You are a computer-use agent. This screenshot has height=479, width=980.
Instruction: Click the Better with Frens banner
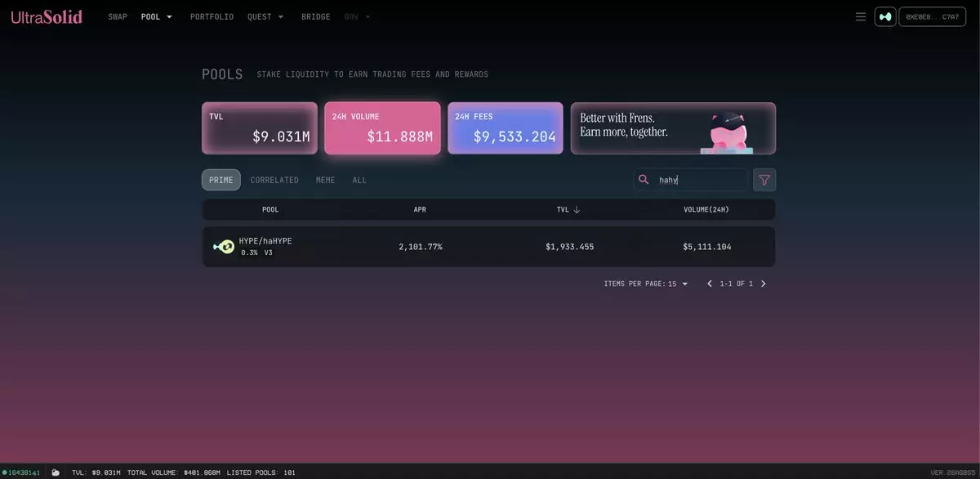673,128
